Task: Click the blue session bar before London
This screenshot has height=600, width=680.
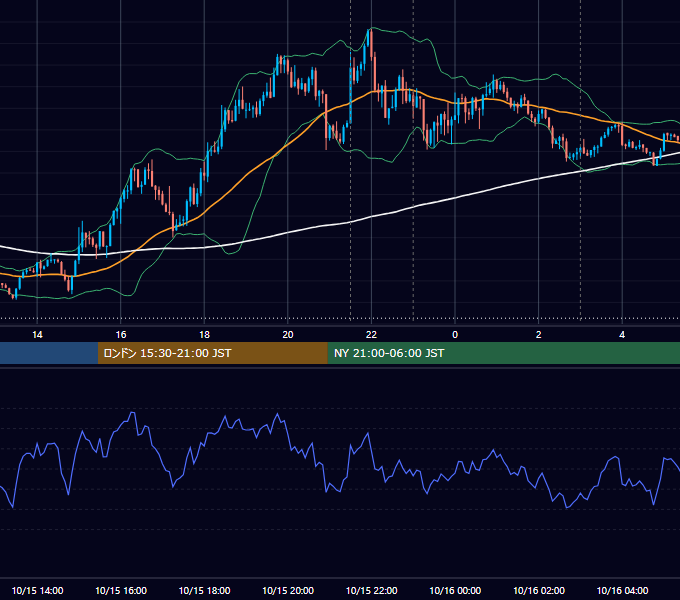Action: 49,353
